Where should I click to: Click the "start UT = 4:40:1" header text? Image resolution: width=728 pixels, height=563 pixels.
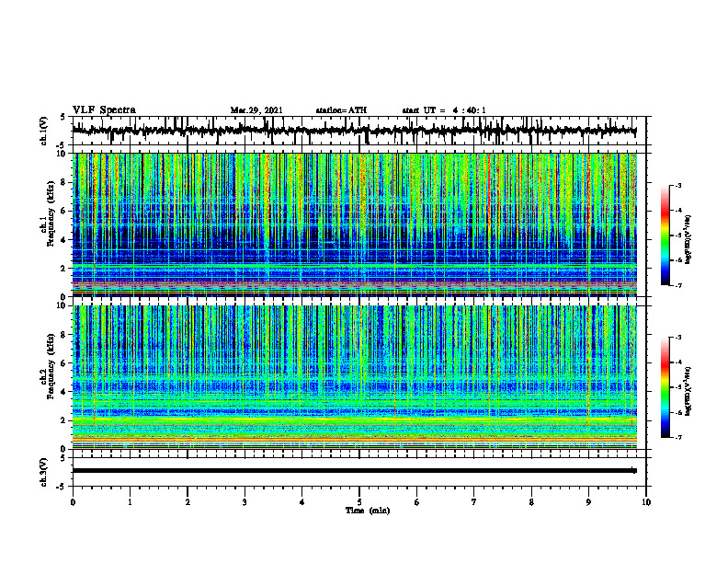[x=444, y=110]
